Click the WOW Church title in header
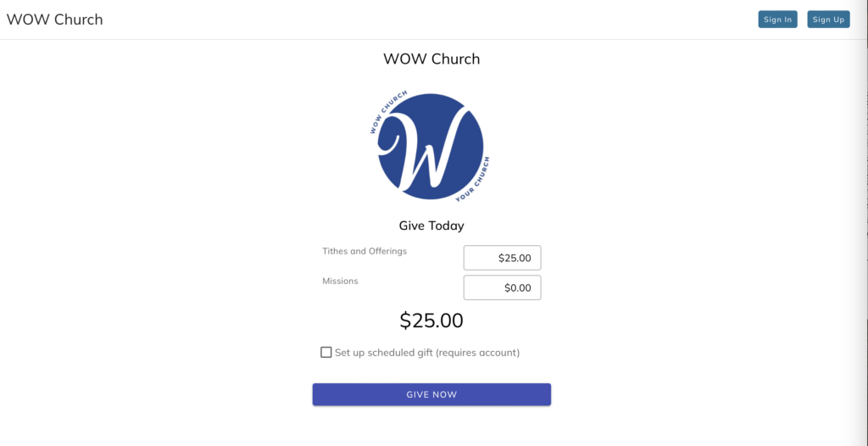Image resolution: width=868 pixels, height=446 pixels. tap(54, 20)
